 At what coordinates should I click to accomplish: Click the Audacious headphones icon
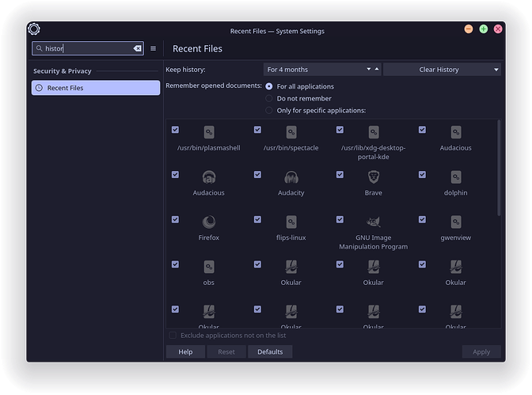coord(209,177)
